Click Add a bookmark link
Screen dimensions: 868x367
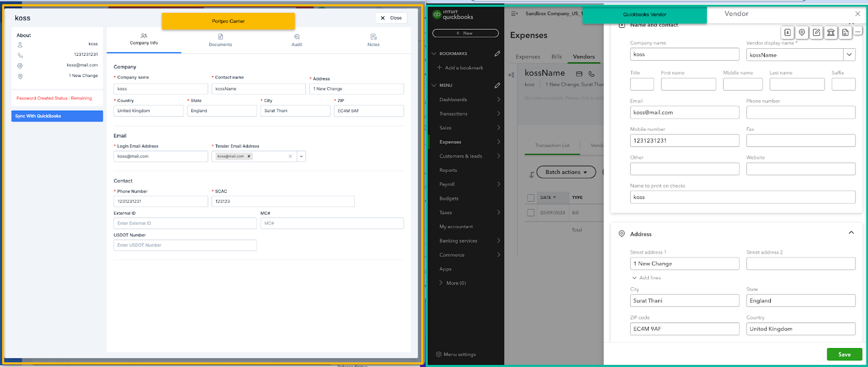pyautogui.click(x=460, y=68)
